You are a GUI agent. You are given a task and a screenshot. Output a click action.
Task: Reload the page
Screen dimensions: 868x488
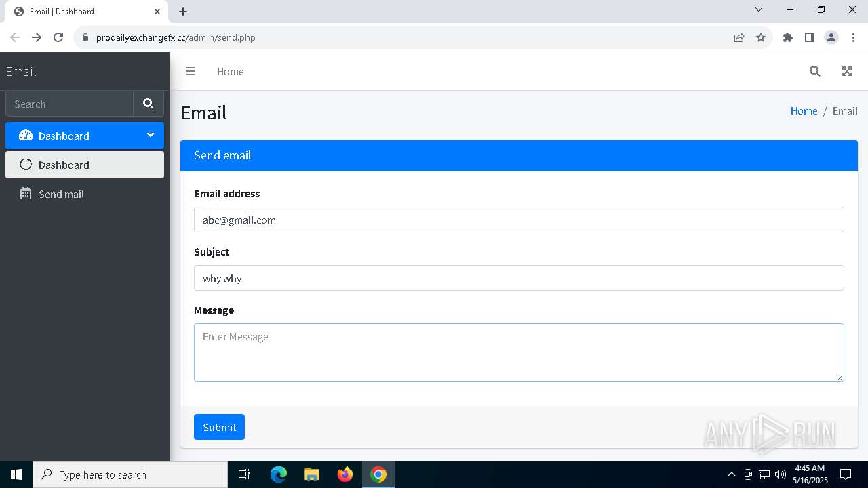click(58, 37)
